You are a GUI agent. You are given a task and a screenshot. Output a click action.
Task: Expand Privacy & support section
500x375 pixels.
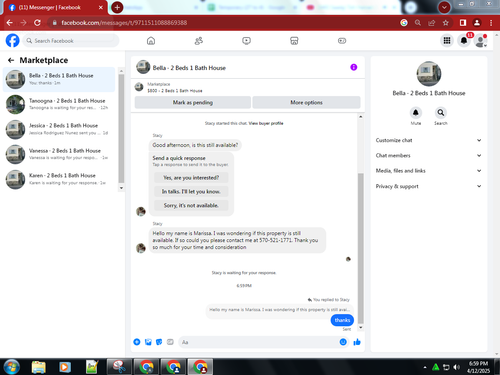[x=429, y=186]
